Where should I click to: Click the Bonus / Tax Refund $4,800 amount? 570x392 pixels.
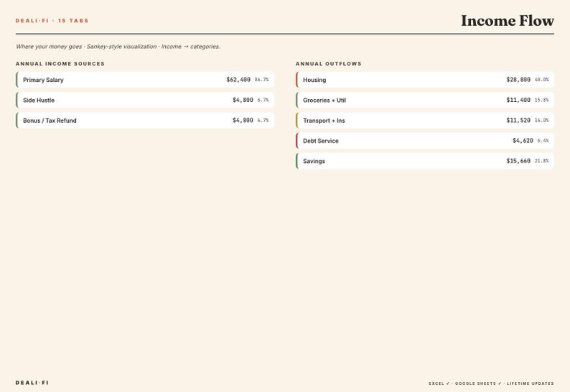click(243, 121)
